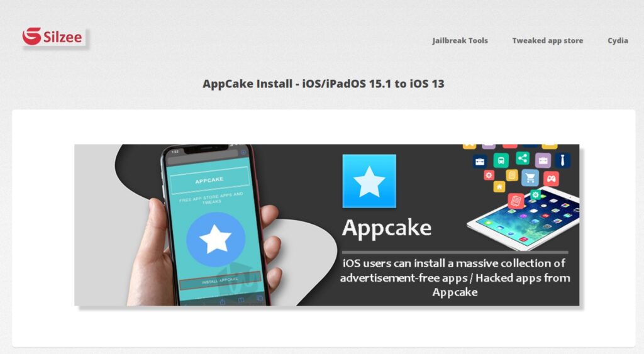Image resolution: width=644 pixels, height=354 pixels.
Task: Click the green bus app icon
Action: 501,160
